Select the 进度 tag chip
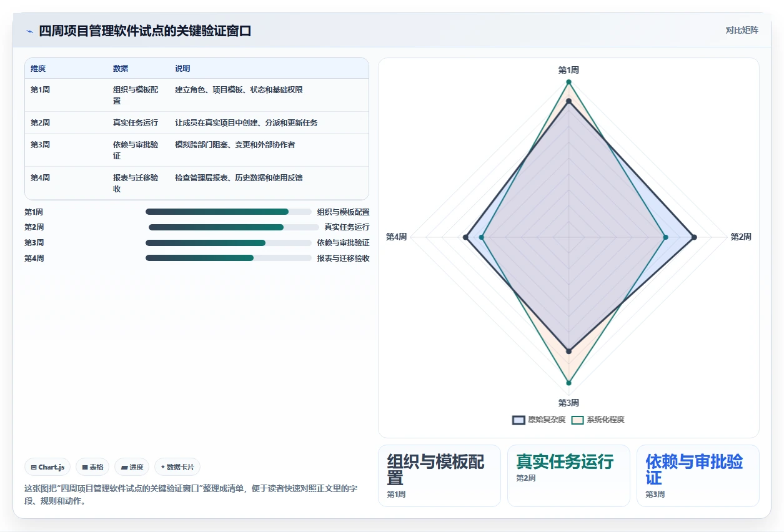Screen dimensions: 784x532 [132, 467]
